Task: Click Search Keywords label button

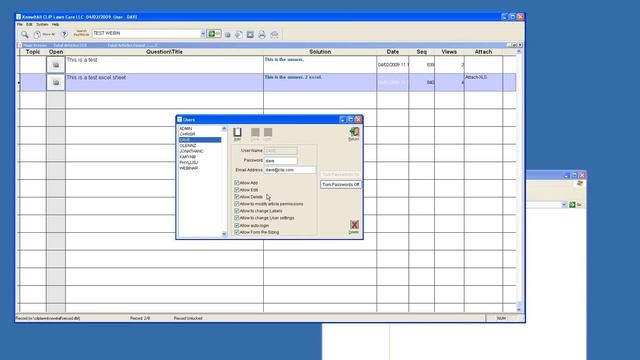Action: (81, 33)
